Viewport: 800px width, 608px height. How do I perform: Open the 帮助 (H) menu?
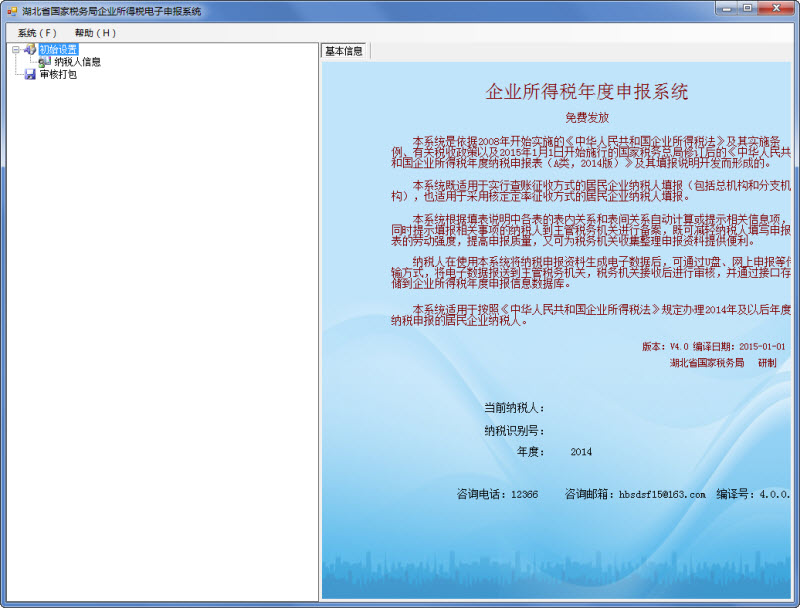[95, 33]
